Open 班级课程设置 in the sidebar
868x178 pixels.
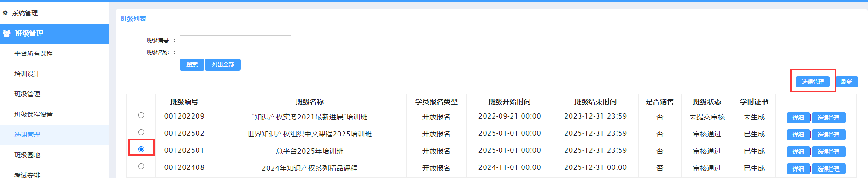coord(34,114)
